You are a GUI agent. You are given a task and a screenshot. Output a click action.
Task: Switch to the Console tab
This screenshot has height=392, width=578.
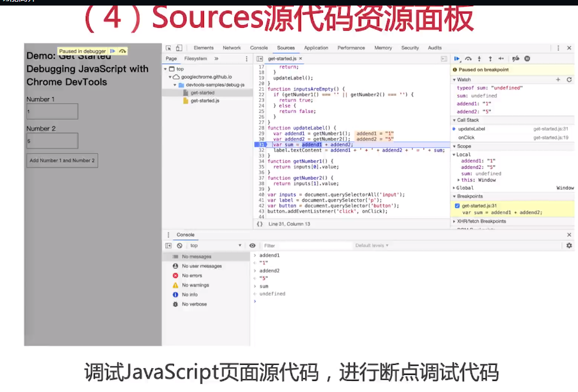click(x=259, y=48)
